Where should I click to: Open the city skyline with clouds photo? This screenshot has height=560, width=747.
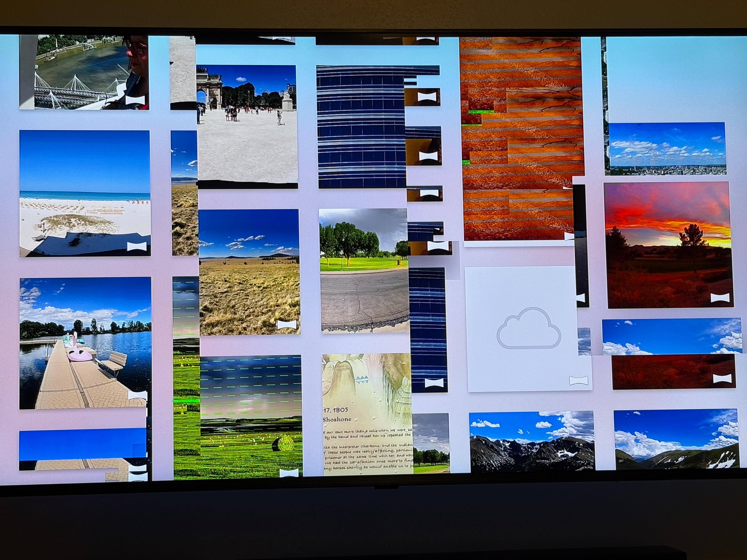667,149
